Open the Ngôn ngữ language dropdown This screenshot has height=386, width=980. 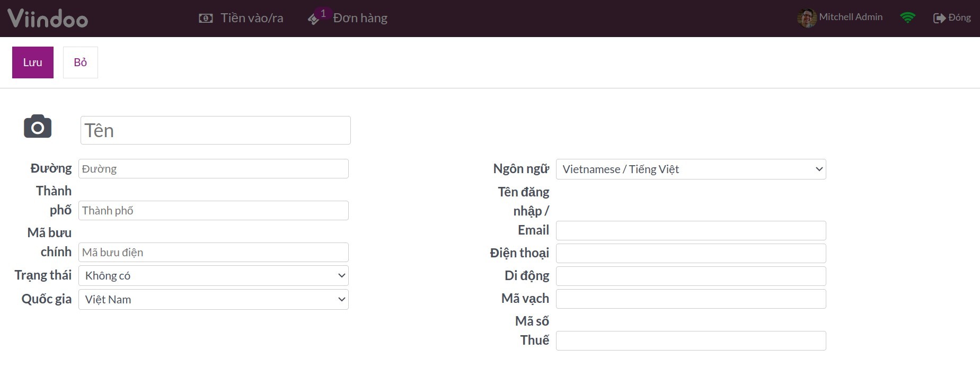[691, 169]
